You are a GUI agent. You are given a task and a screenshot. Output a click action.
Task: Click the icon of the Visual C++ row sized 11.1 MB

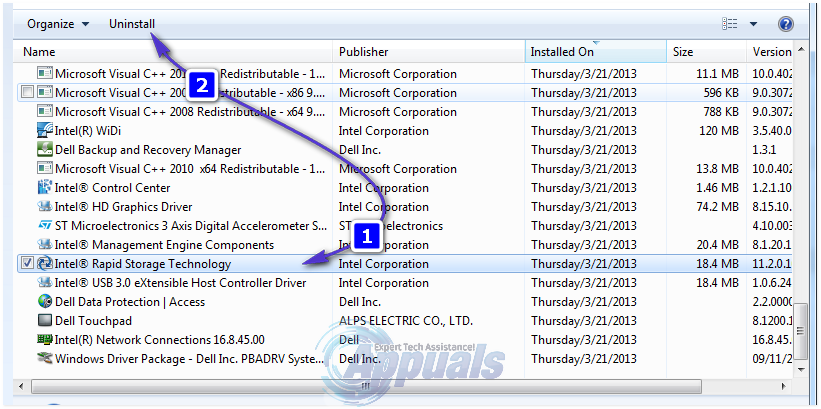point(45,74)
